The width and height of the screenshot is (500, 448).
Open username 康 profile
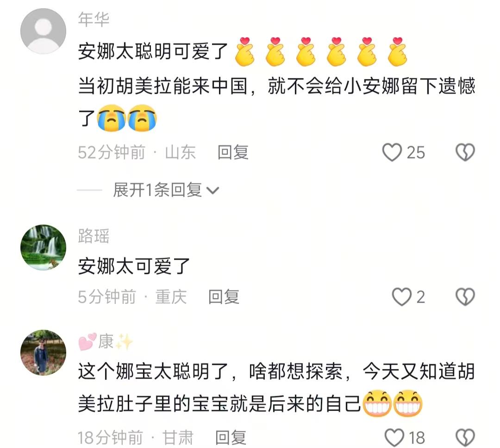pyautogui.click(x=106, y=341)
